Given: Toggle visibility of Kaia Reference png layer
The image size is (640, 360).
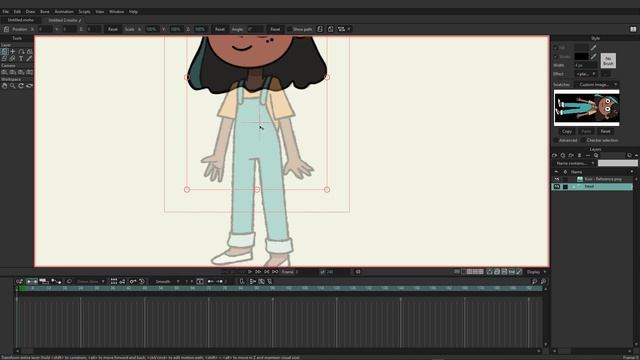Looking at the screenshot, I should 557,179.
